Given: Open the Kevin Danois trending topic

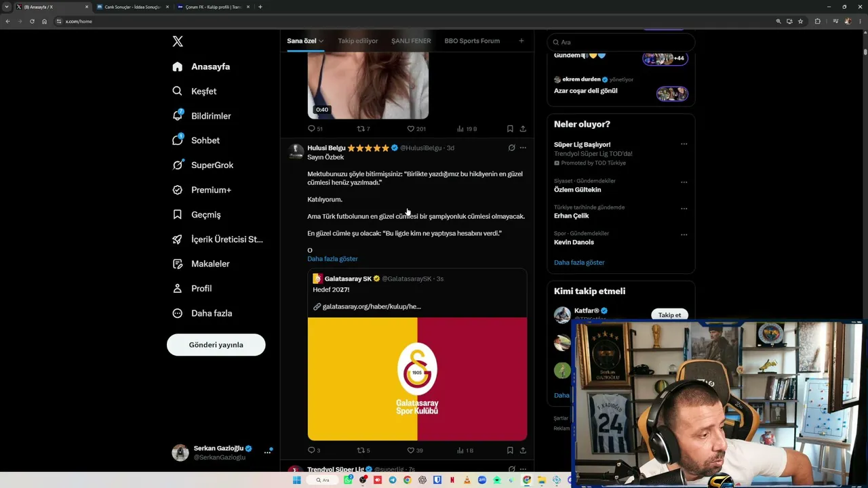Looking at the screenshot, I should coord(574,242).
